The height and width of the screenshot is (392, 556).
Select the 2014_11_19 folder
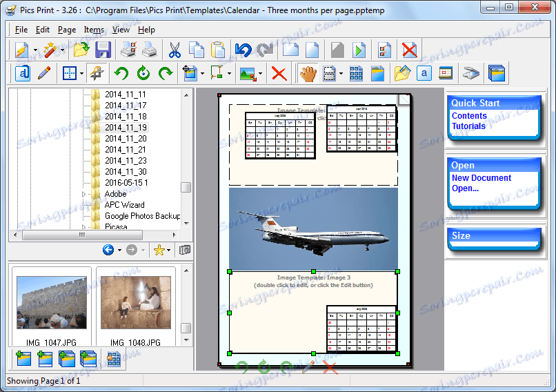click(126, 128)
